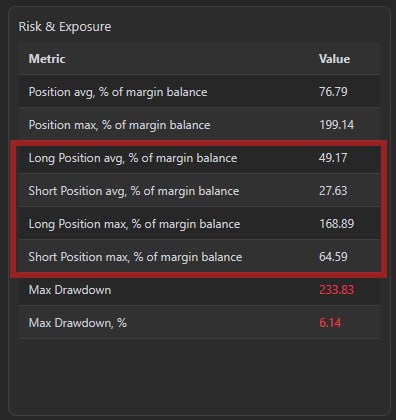This screenshot has width=396, height=420.
Task: Click the value 27.63
Action: point(333,191)
